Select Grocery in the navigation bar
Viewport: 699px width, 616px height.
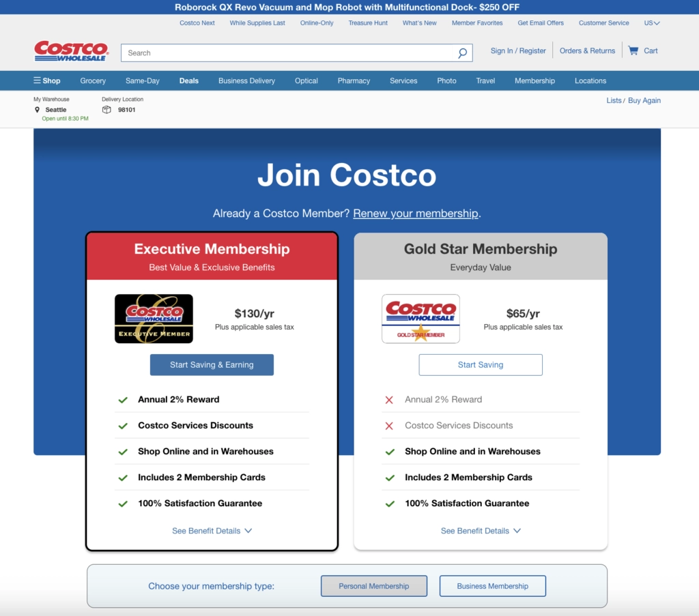click(x=93, y=80)
